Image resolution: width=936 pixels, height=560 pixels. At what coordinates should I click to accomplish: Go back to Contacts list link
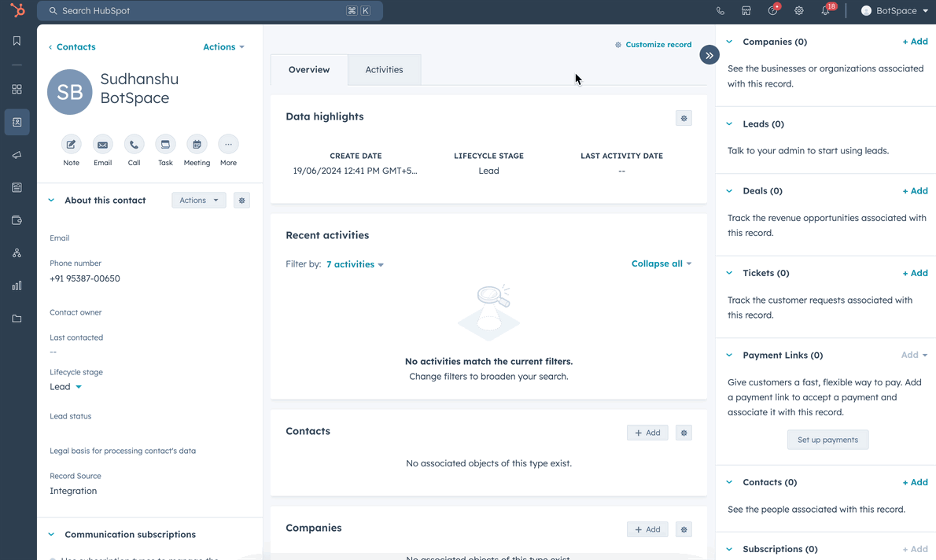point(72,46)
